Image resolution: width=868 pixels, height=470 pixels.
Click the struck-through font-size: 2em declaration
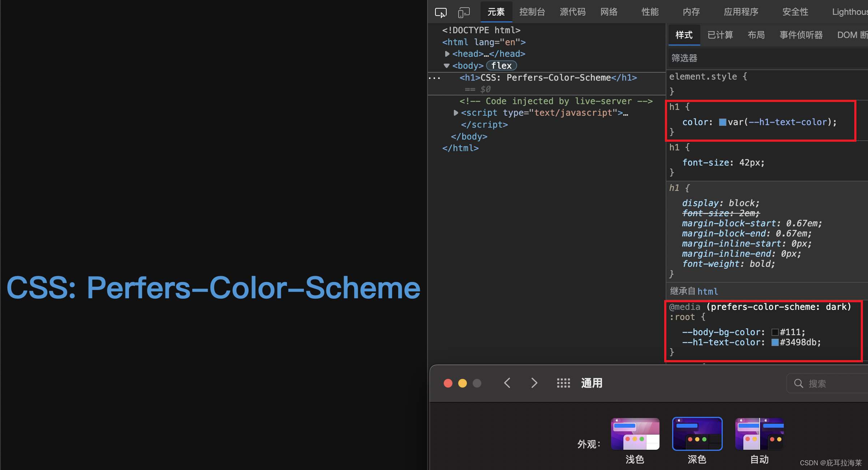(721, 213)
